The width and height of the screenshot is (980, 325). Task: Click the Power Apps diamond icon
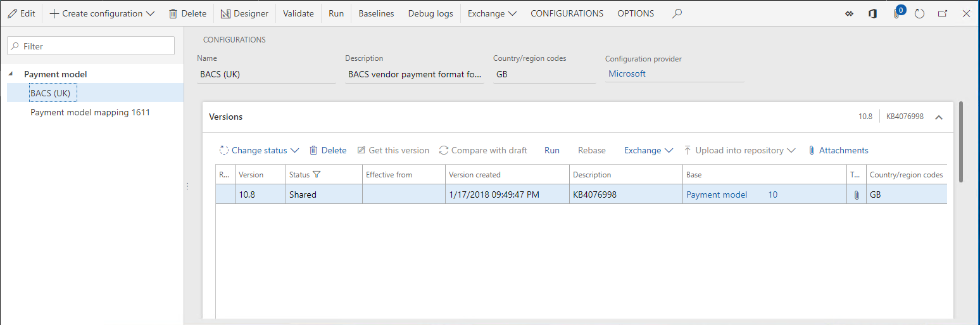[850, 14]
